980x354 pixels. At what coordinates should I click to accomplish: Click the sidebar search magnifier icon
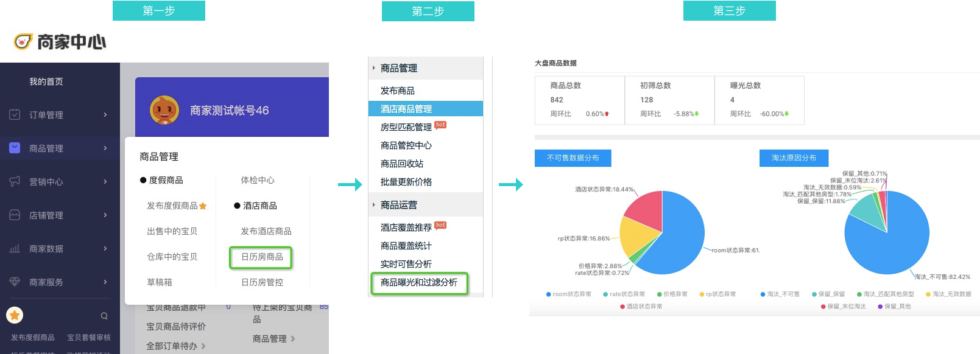click(104, 316)
